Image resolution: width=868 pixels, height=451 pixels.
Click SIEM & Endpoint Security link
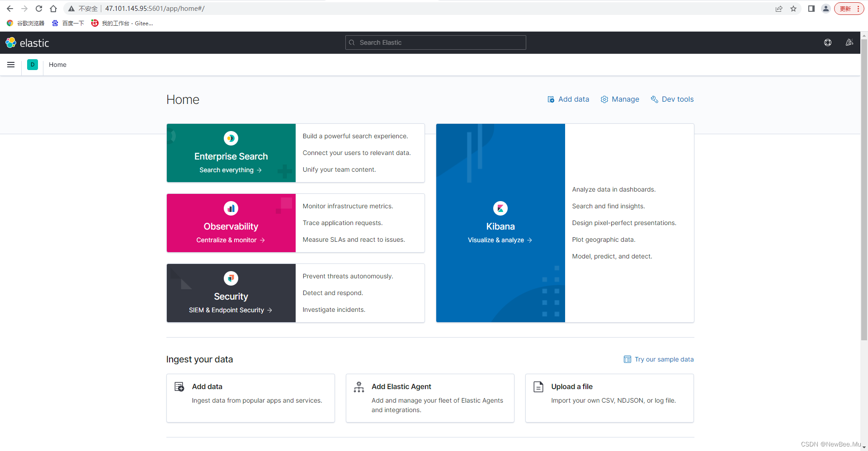point(231,310)
